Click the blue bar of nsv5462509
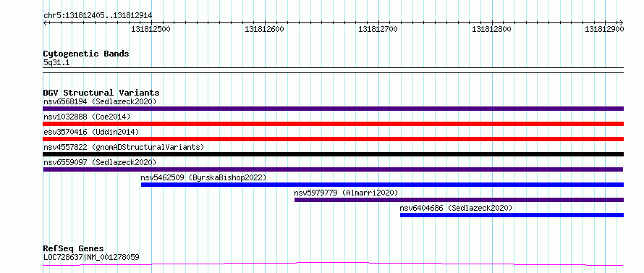Viewport: 644px width, 273px height. click(x=382, y=185)
